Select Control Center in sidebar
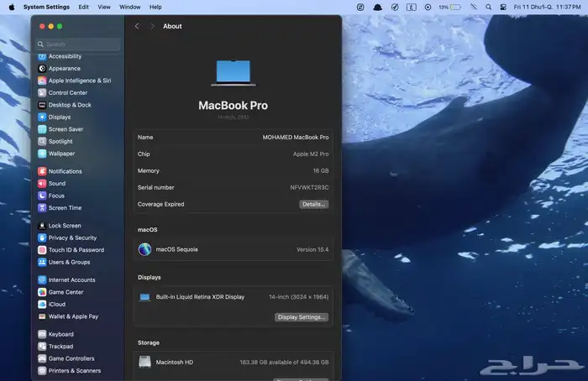 click(x=63, y=92)
